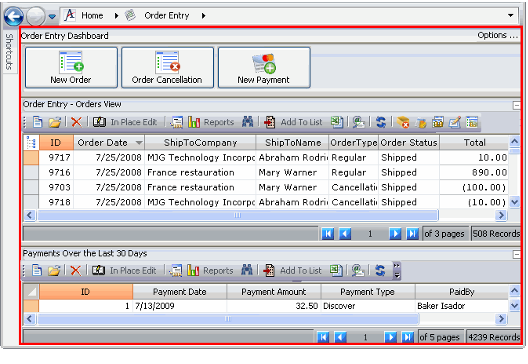
Task: Click the print preview icon in Orders View toolbar
Action: coord(176,122)
